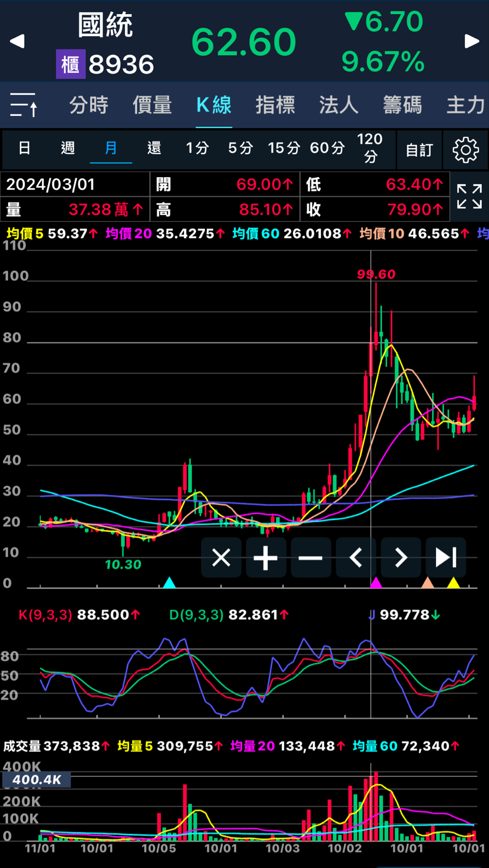489x868 pixels.
Task: Select 60分 interval
Action: click(327, 148)
